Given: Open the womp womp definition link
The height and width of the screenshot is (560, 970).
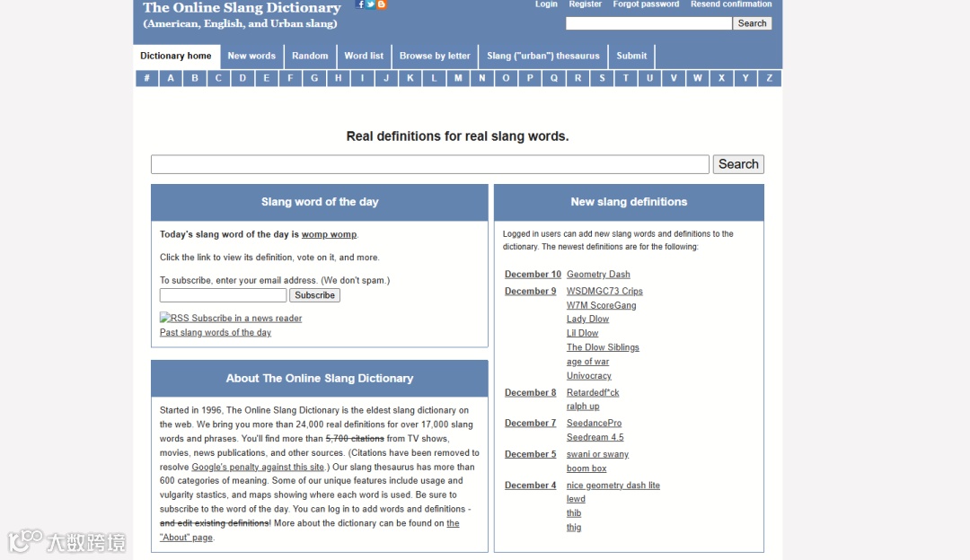Looking at the screenshot, I should 329,234.
